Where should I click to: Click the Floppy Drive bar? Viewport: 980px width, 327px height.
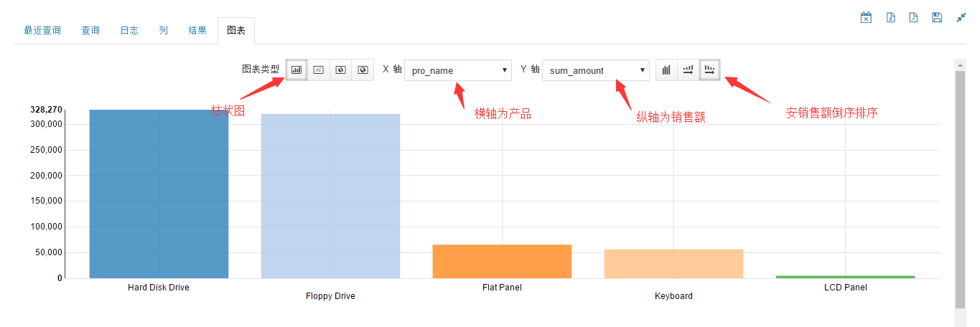coord(330,196)
